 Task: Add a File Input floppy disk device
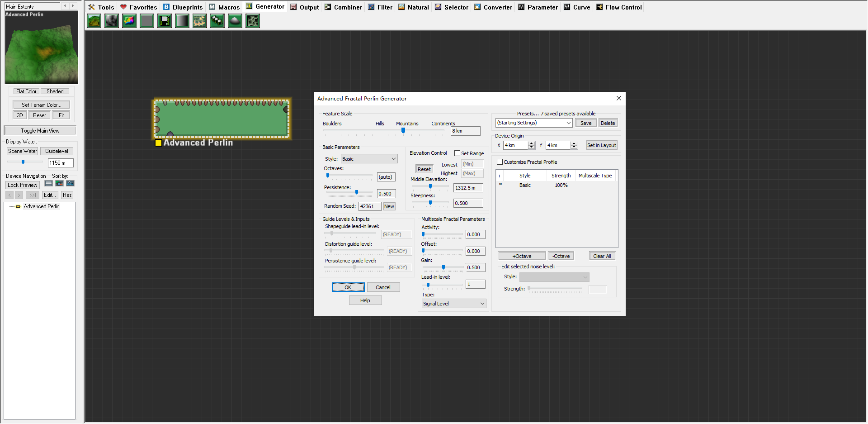(x=165, y=21)
